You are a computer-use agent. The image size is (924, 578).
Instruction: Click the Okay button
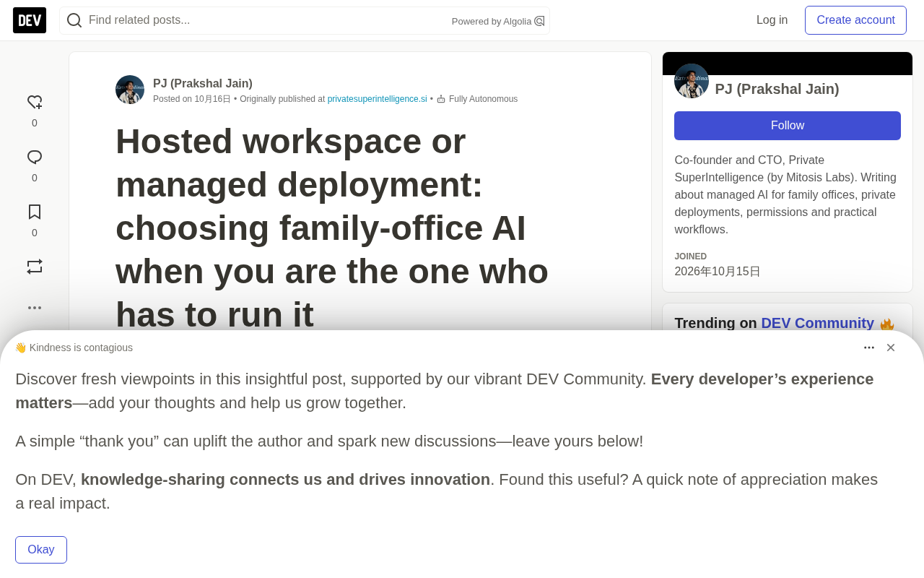coord(41,550)
